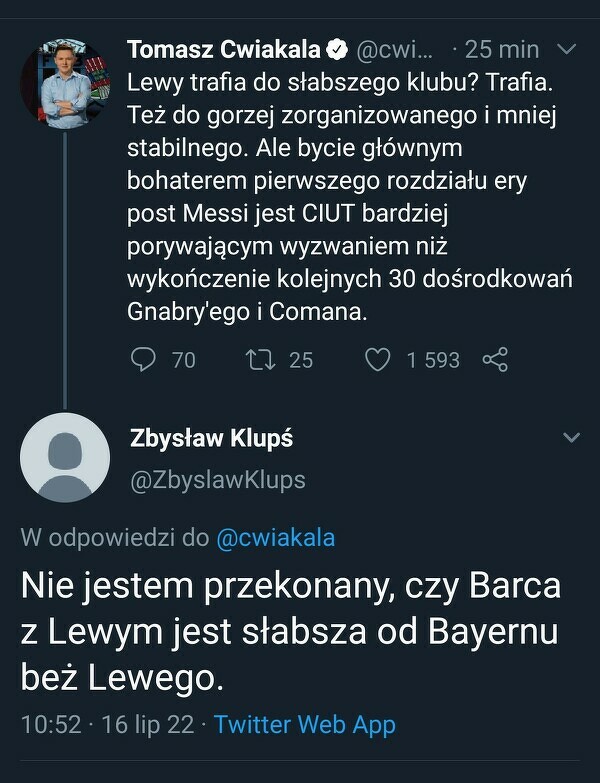The height and width of the screenshot is (783, 600).
Task: Open Zbysław Klupś default avatar
Action: (64, 457)
